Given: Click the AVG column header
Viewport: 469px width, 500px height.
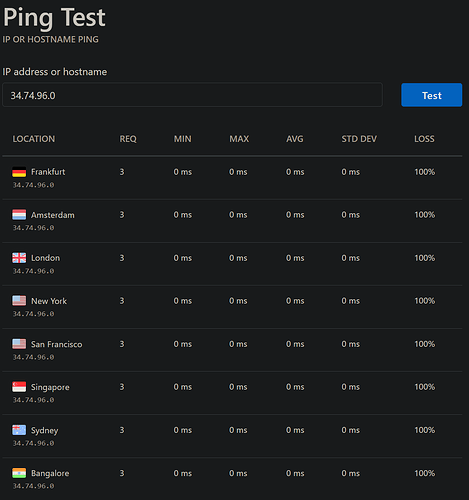Looking at the screenshot, I should pyautogui.click(x=295, y=139).
